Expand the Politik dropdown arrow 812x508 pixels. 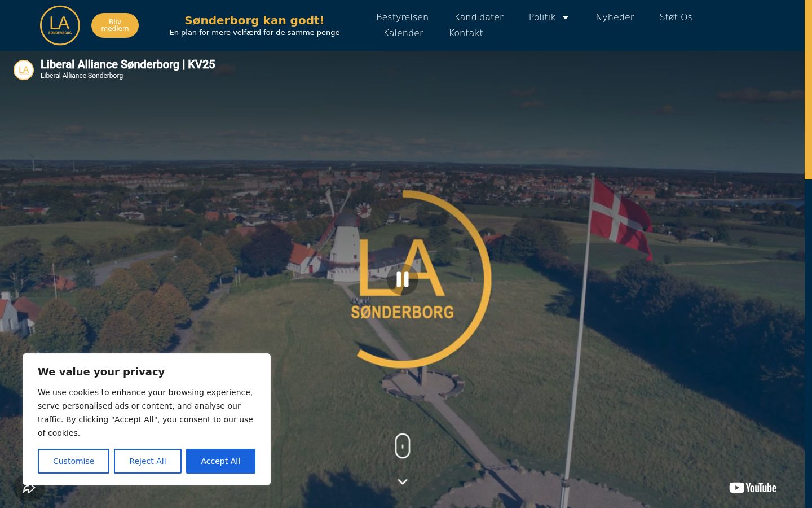click(566, 17)
